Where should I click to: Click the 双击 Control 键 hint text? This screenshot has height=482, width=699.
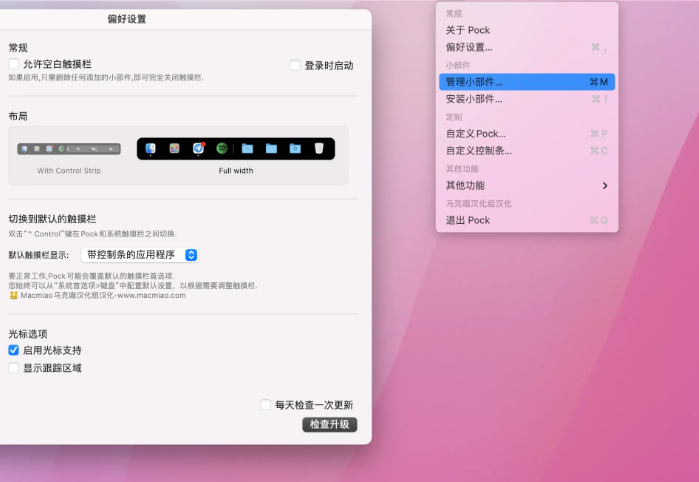(x=93, y=234)
